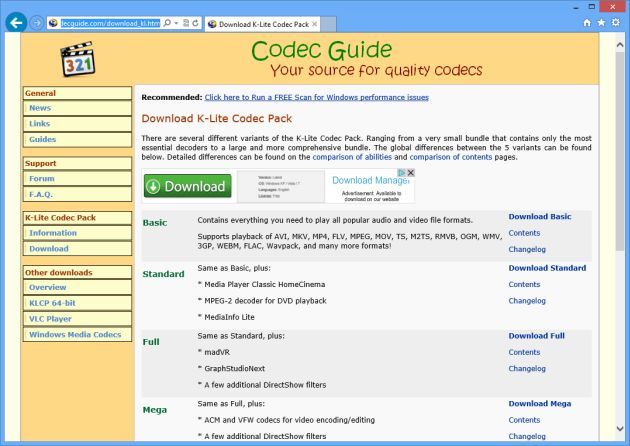Click the browser Back arrow button
This screenshot has width=630, height=446.
point(16,23)
